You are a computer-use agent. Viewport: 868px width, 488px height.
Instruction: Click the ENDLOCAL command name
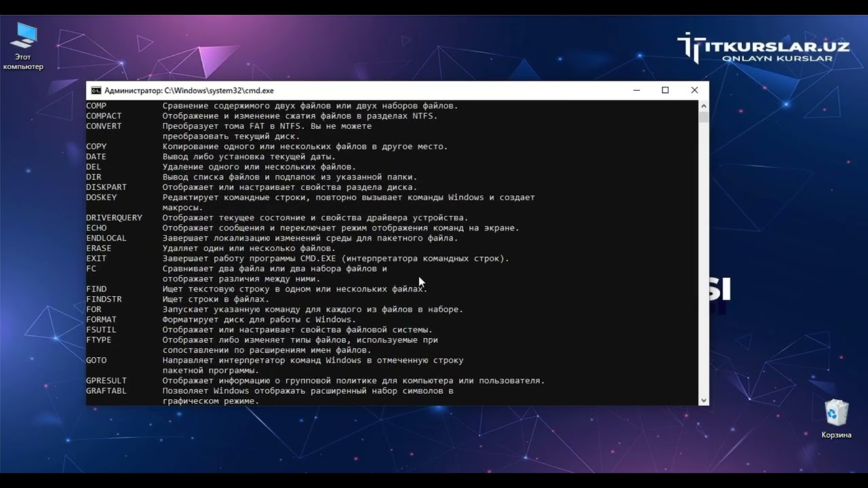[x=106, y=238]
